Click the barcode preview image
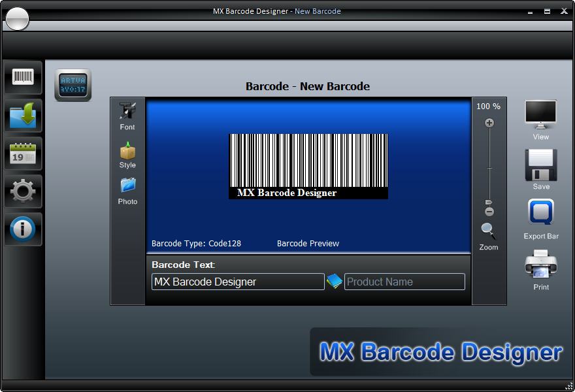Image resolution: width=575 pixels, height=392 pixels. point(308,167)
